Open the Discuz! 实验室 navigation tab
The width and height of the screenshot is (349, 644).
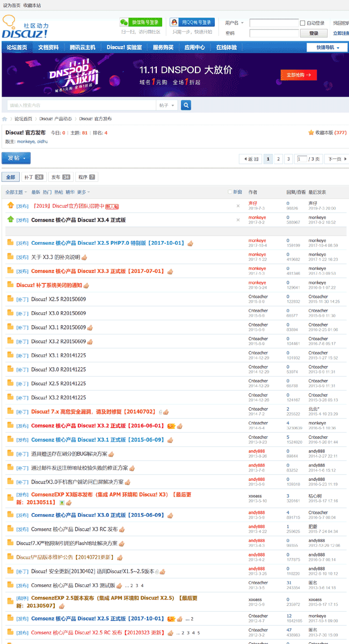pos(124,47)
